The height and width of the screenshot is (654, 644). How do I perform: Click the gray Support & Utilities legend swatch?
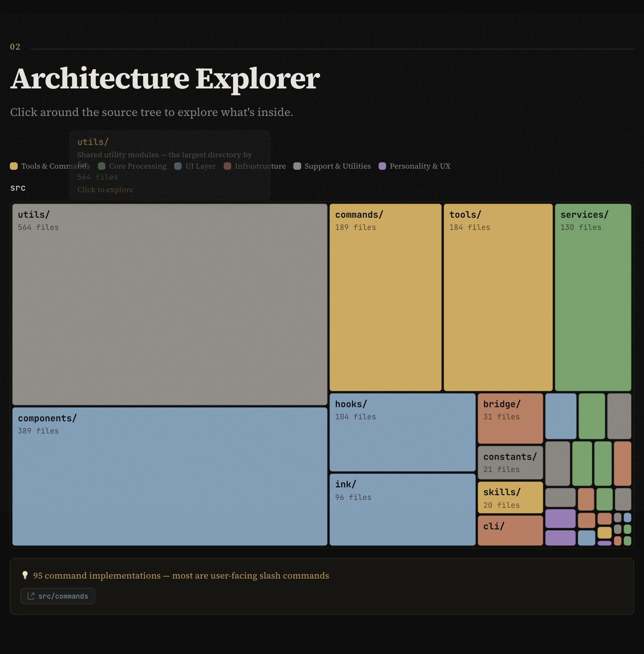point(297,166)
